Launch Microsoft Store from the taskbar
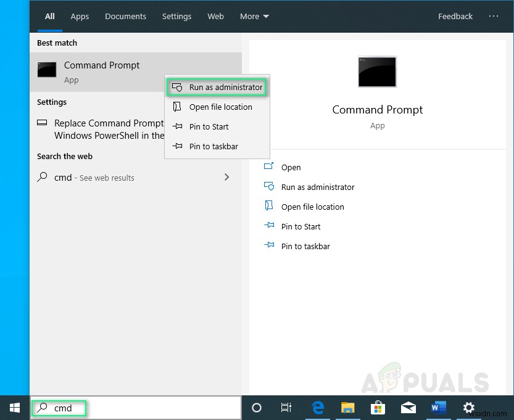 [378, 408]
